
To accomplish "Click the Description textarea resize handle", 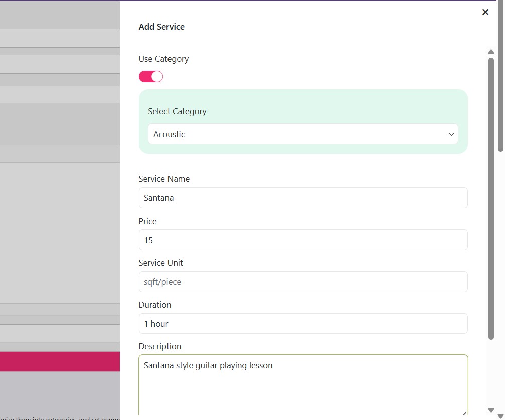I will 464,414.
